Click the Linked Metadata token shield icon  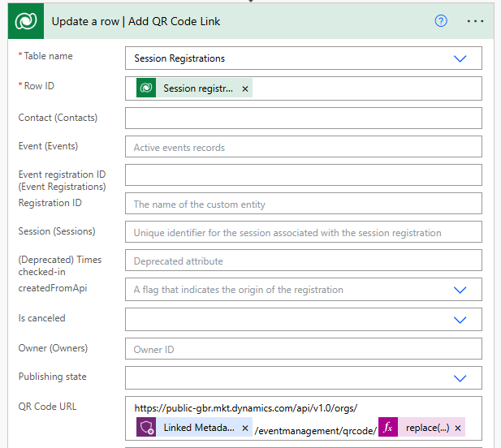(x=146, y=427)
